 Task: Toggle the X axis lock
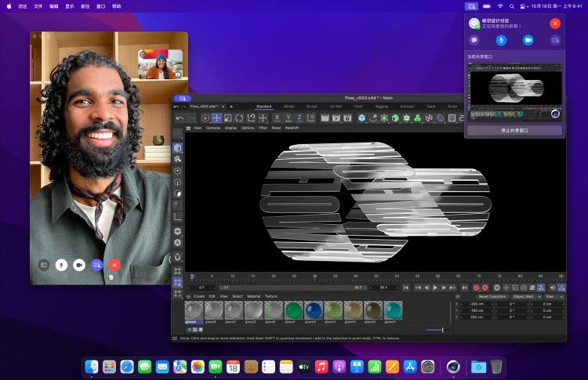[x=277, y=118]
